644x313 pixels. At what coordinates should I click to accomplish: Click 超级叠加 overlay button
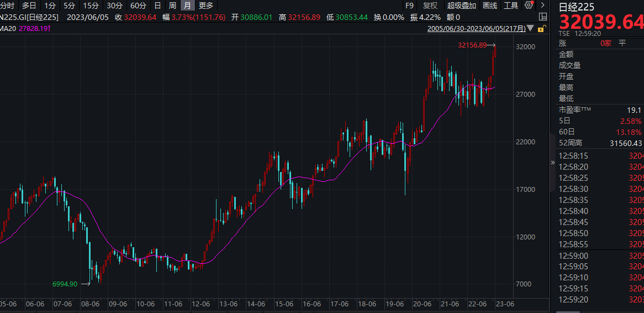[461, 6]
